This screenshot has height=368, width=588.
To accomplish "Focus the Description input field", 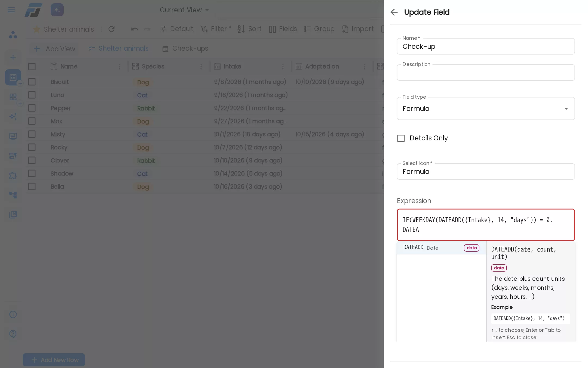I will 486,73.
